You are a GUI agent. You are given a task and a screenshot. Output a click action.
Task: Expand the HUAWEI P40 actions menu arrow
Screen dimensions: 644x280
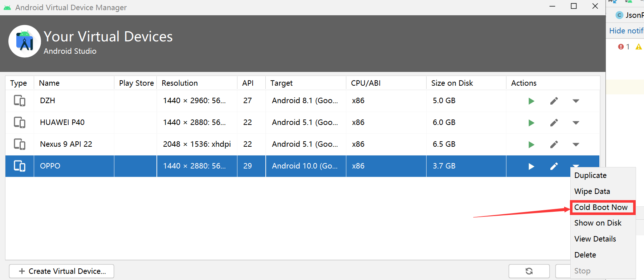(x=576, y=123)
